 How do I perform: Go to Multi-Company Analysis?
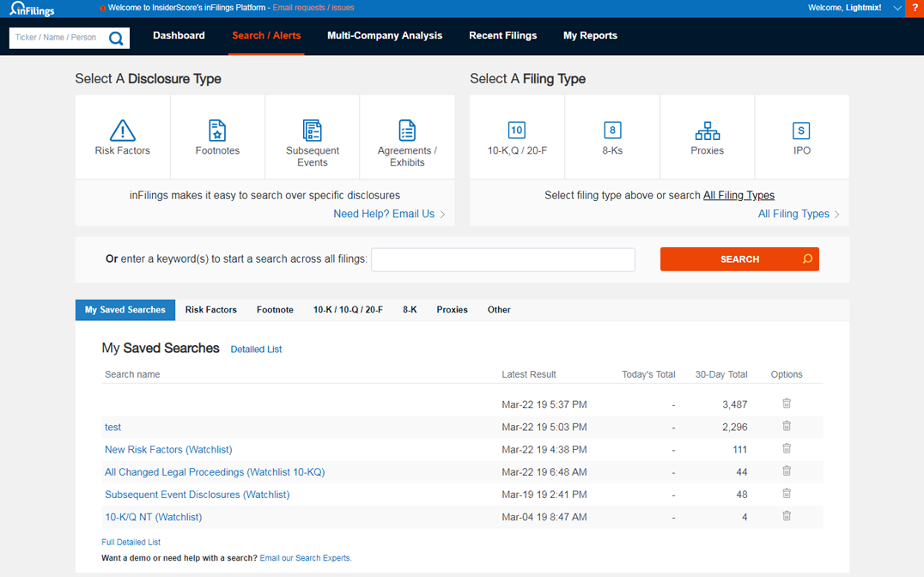click(x=385, y=35)
